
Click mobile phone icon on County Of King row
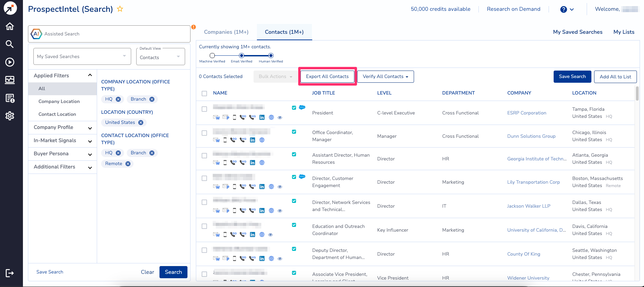234,259
